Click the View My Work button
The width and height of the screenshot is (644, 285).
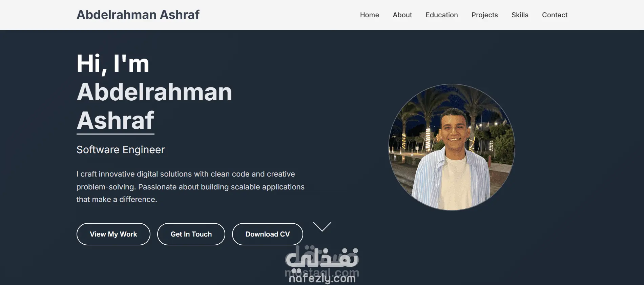pos(113,234)
